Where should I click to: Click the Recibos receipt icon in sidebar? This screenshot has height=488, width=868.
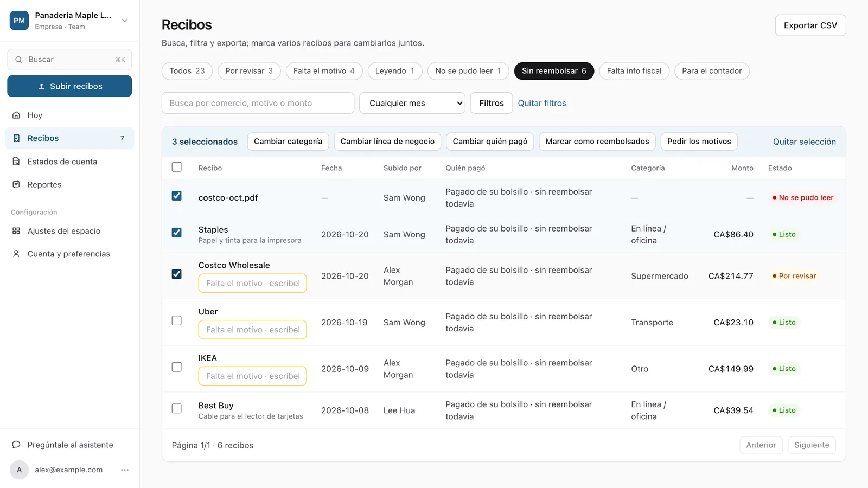[x=16, y=138]
